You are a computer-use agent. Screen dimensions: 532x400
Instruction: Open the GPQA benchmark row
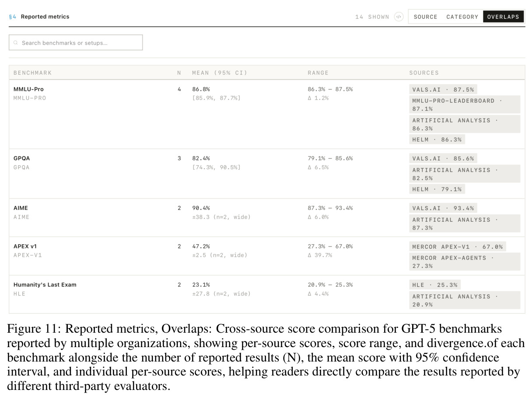[267, 174]
